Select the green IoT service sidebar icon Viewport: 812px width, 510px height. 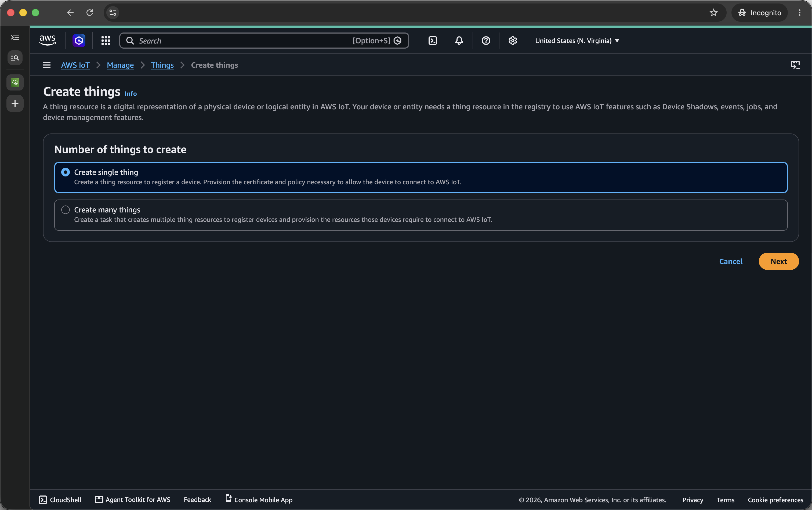pos(15,82)
